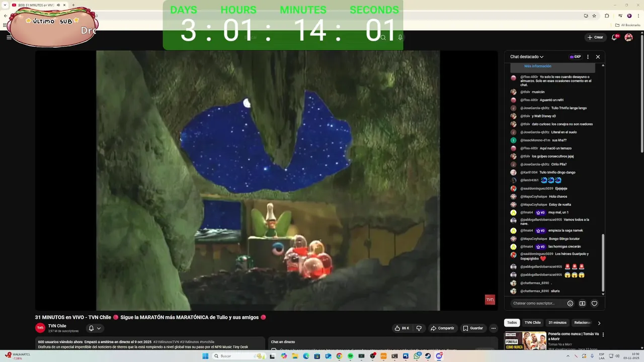This screenshot has height=362, width=644.
Task: Click the Crear button
Action: point(595,37)
